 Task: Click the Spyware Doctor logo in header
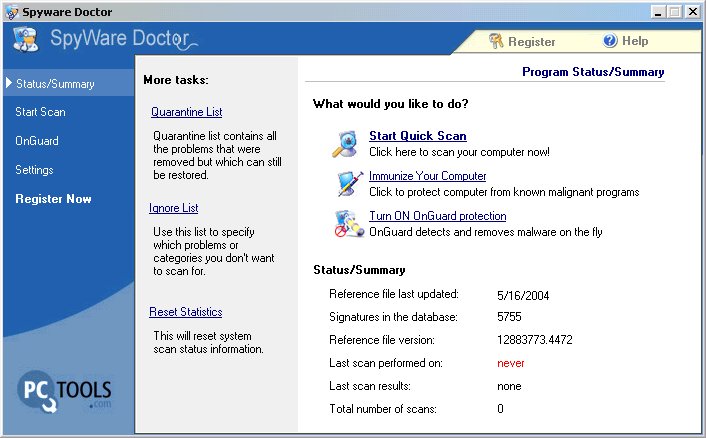point(26,40)
